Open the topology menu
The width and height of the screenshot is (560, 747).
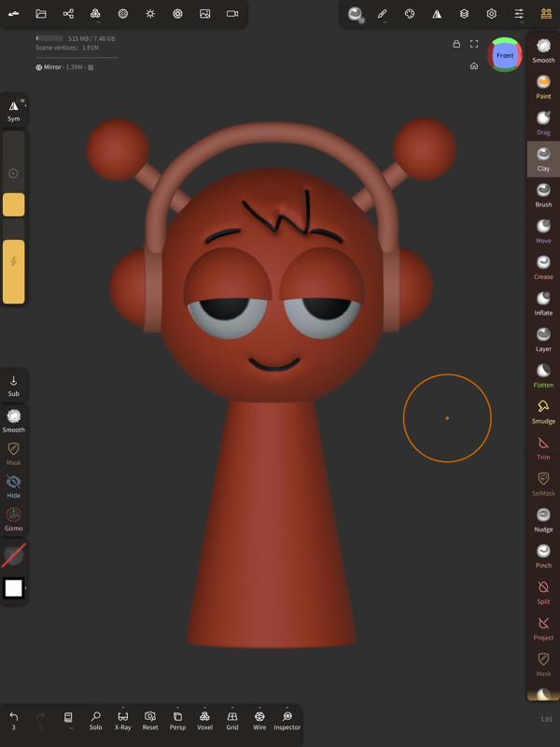95,14
